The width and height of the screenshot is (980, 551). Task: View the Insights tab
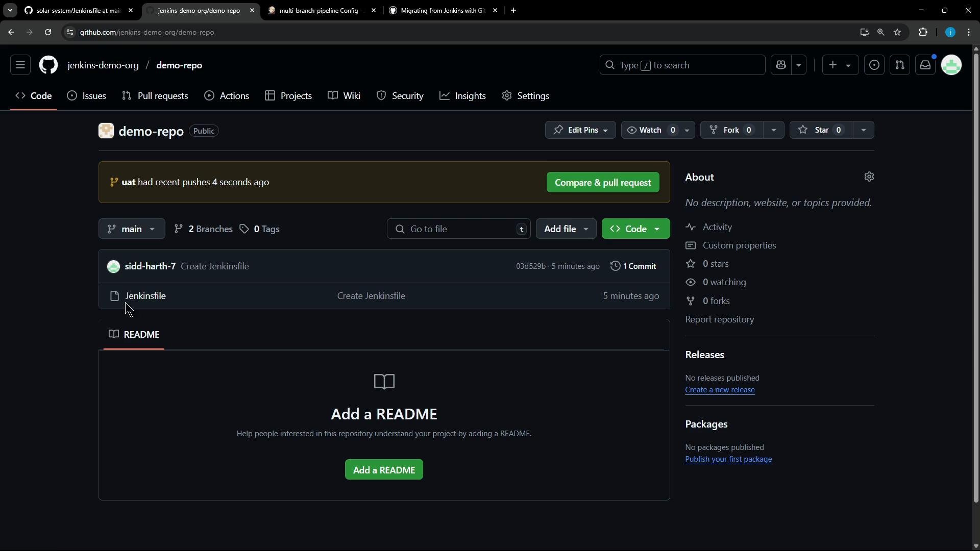(x=462, y=96)
